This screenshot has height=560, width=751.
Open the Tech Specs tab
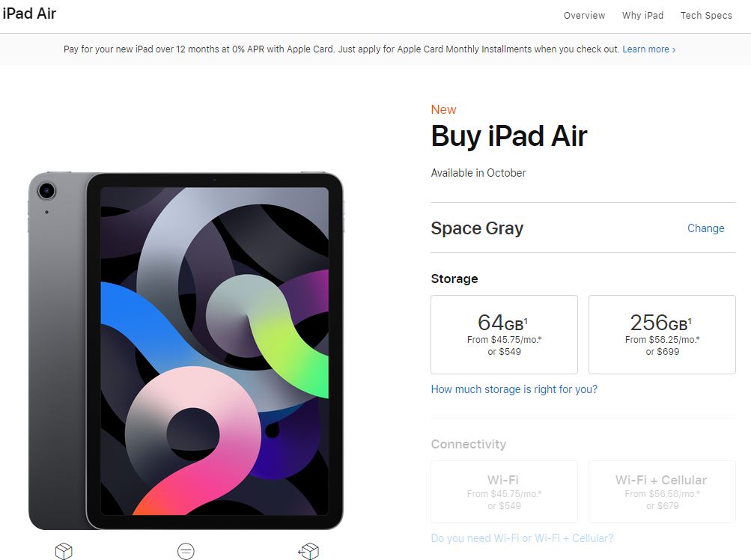tap(707, 15)
